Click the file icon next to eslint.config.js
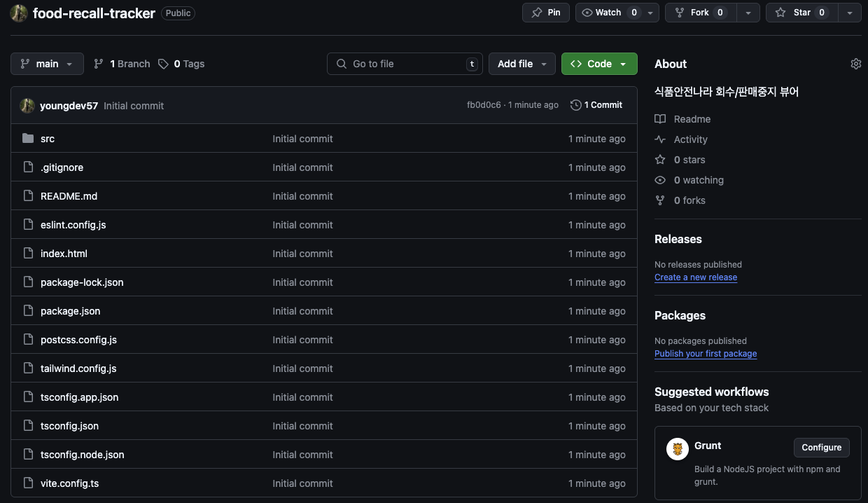The height and width of the screenshot is (503, 868). 28,225
